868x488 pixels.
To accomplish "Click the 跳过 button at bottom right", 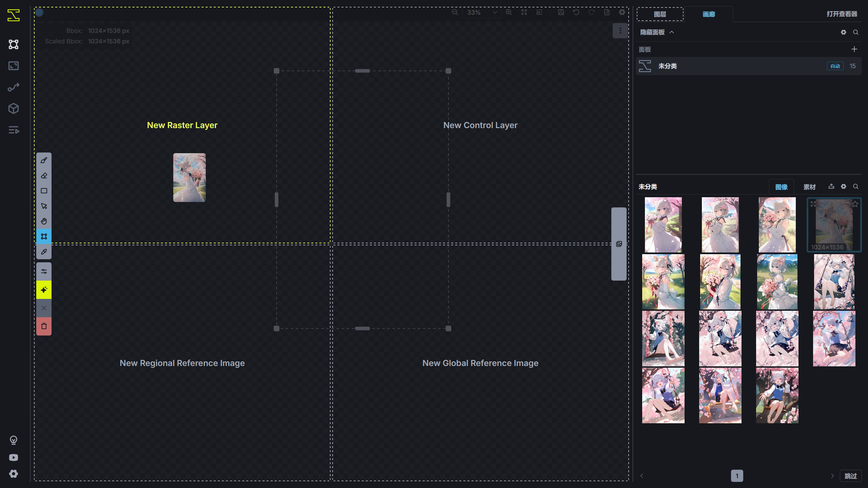I will 852,475.
